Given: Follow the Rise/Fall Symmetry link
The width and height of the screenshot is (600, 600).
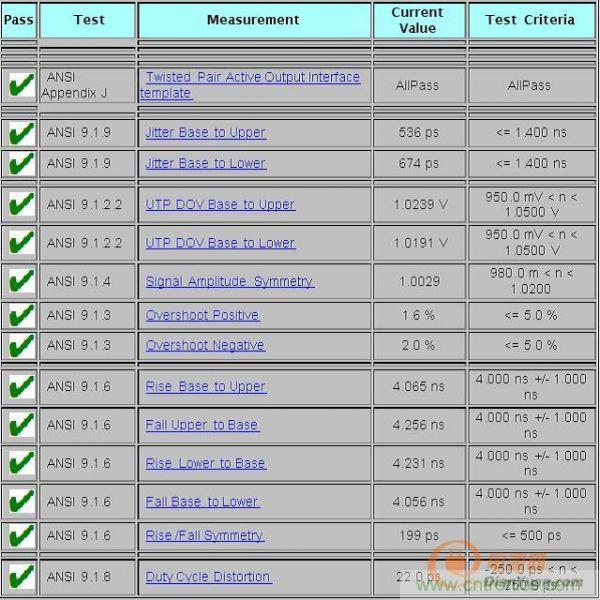Looking at the screenshot, I should coord(204,536).
